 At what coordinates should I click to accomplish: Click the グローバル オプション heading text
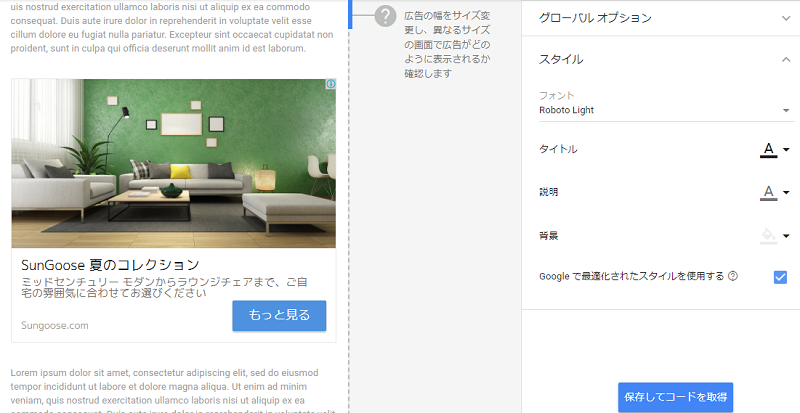pyautogui.click(x=595, y=18)
